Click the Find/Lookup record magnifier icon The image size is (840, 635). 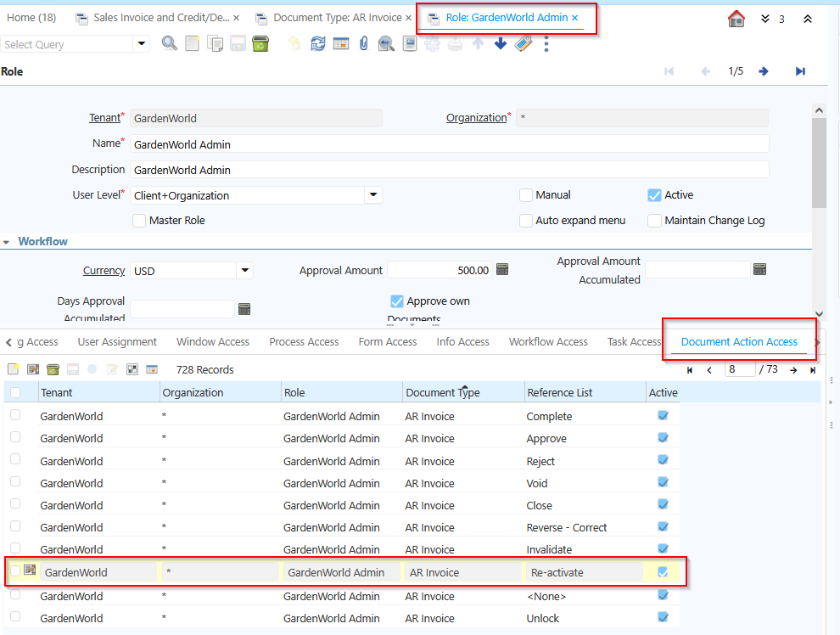pyautogui.click(x=169, y=42)
